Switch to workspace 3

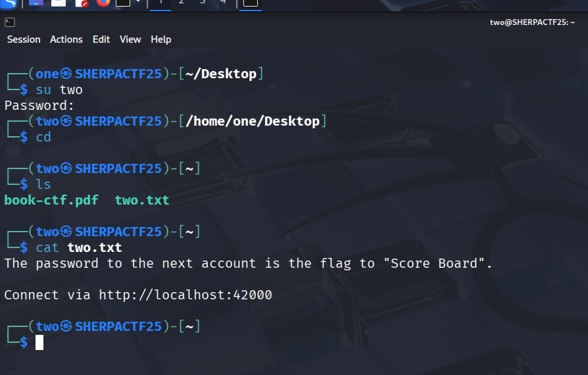pos(203,3)
